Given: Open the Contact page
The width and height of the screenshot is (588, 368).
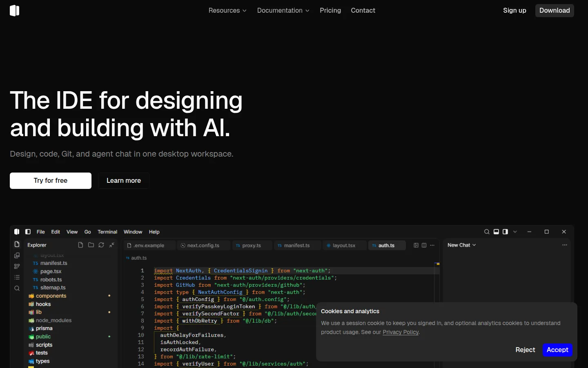Looking at the screenshot, I should pyautogui.click(x=363, y=11).
